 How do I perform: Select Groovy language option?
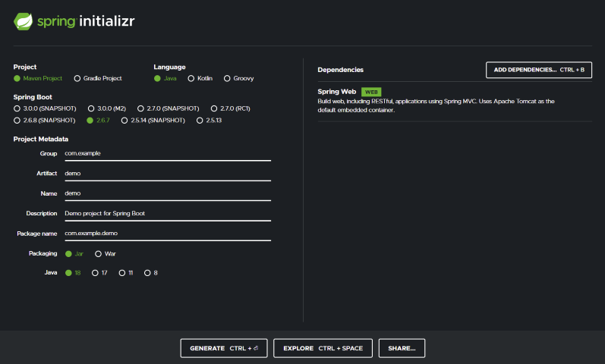pyautogui.click(x=228, y=78)
